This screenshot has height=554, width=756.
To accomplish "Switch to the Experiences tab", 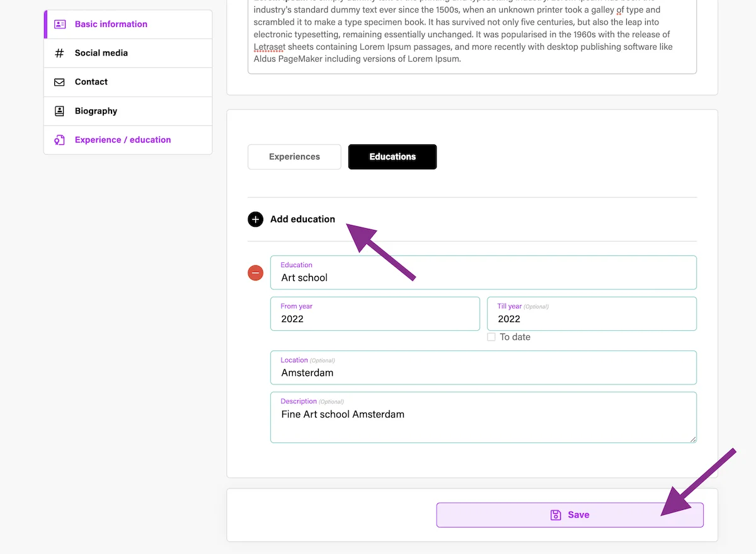I will point(294,157).
